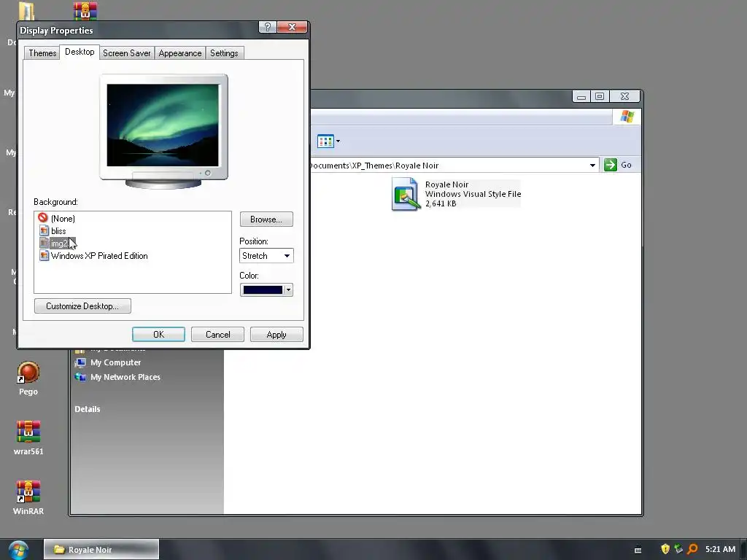This screenshot has height=560, width=747.
Task: Click the red no-symbol icon beside (None)
Action: pos(43,217)
